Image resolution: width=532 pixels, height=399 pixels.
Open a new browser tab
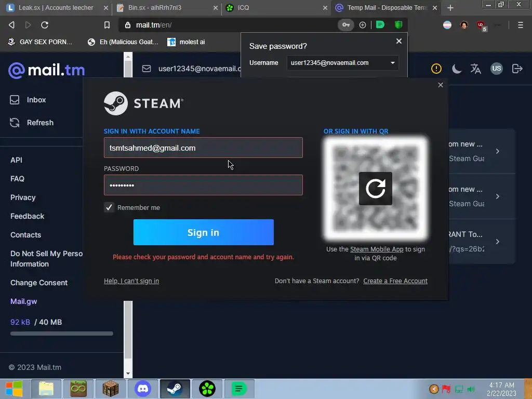point(450,8)
